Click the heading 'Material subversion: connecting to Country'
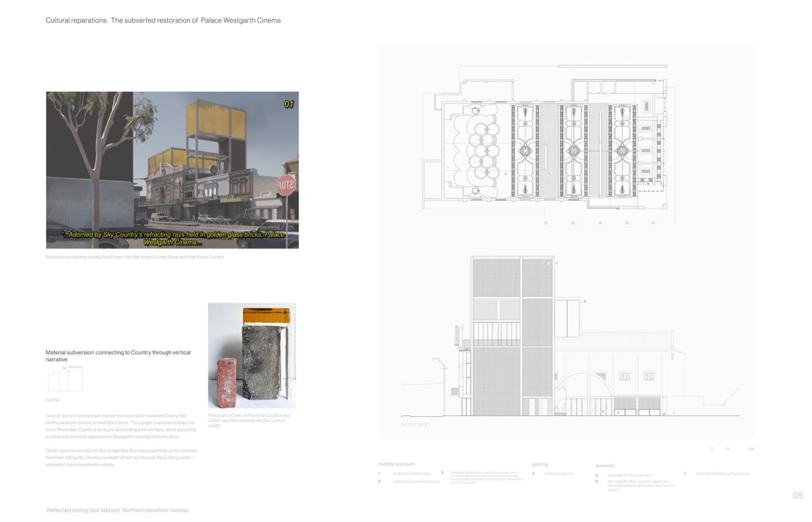812x522 pixels. [x=118, y=355]
